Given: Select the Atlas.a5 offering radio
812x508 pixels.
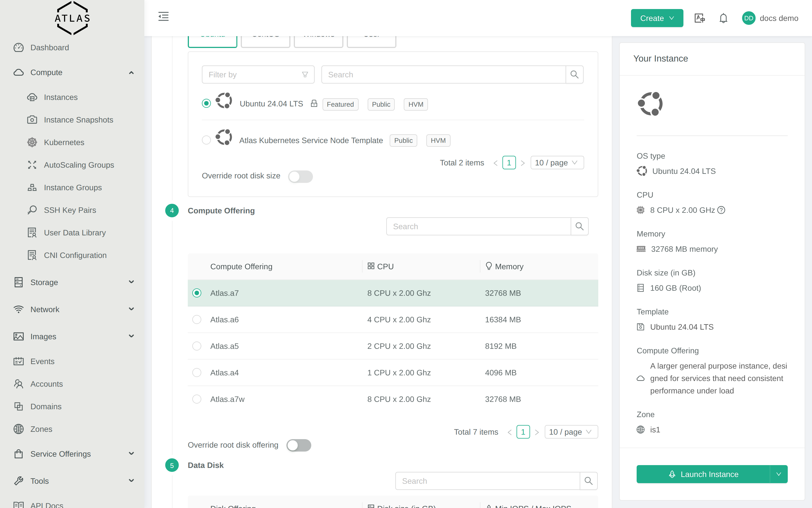Looking at the screenshot, I should pyautogui.click(x=197, y=346).
